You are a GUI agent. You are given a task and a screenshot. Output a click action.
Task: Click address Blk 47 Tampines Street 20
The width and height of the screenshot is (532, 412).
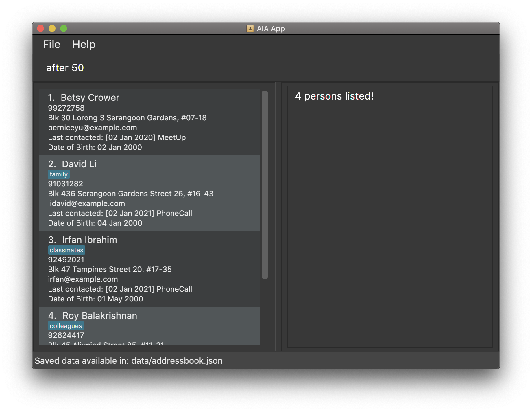(110, 269)
